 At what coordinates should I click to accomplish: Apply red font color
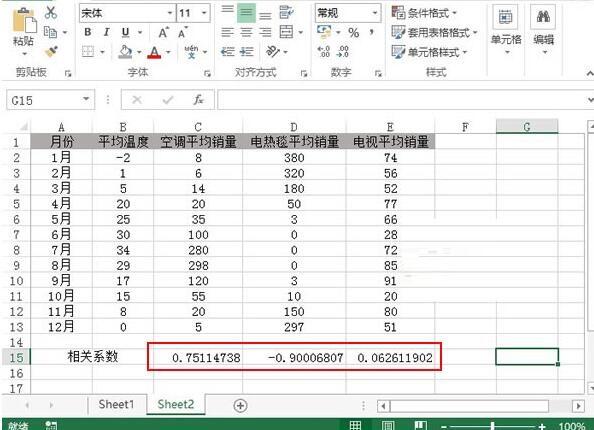click(x=154, y=52)
